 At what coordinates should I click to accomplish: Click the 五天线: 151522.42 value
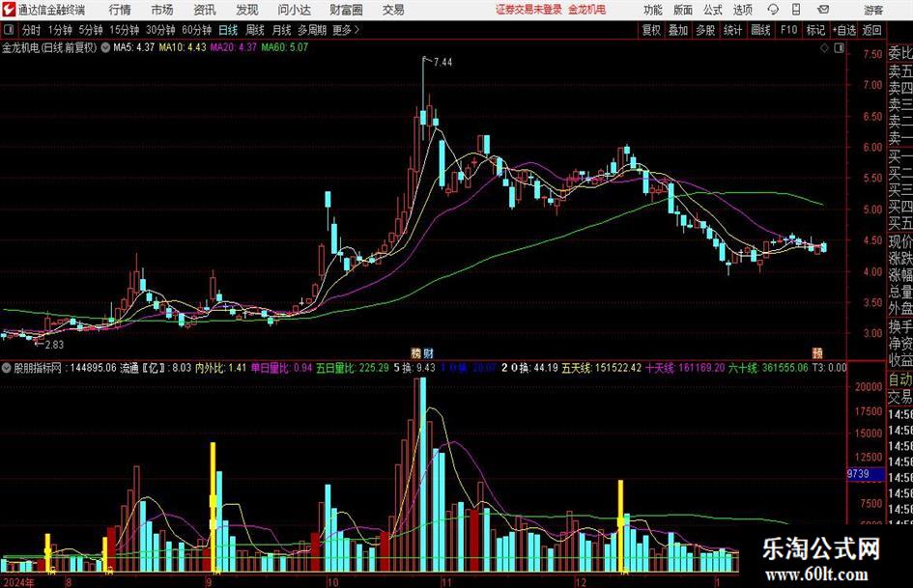tap(600, 368)
